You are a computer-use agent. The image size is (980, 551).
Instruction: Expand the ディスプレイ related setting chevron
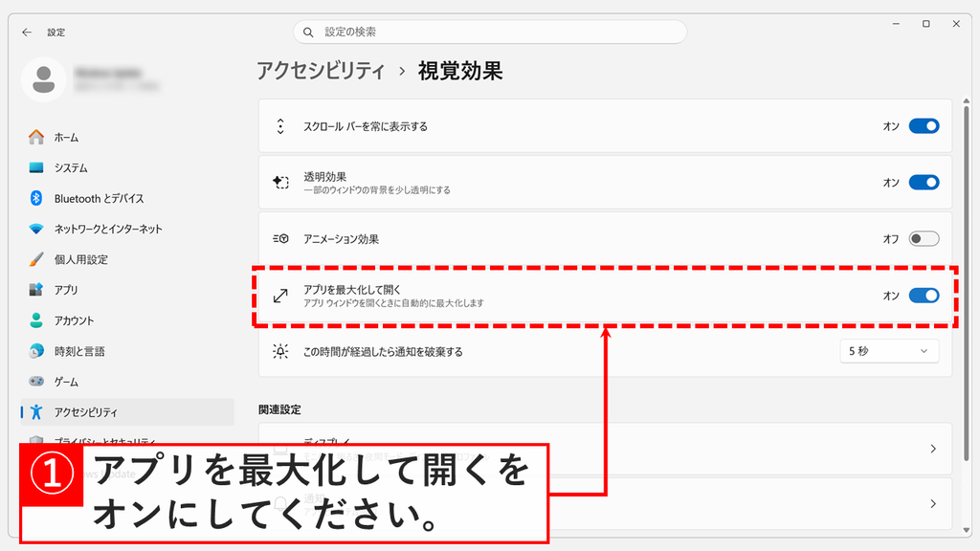tap(933, 449)
